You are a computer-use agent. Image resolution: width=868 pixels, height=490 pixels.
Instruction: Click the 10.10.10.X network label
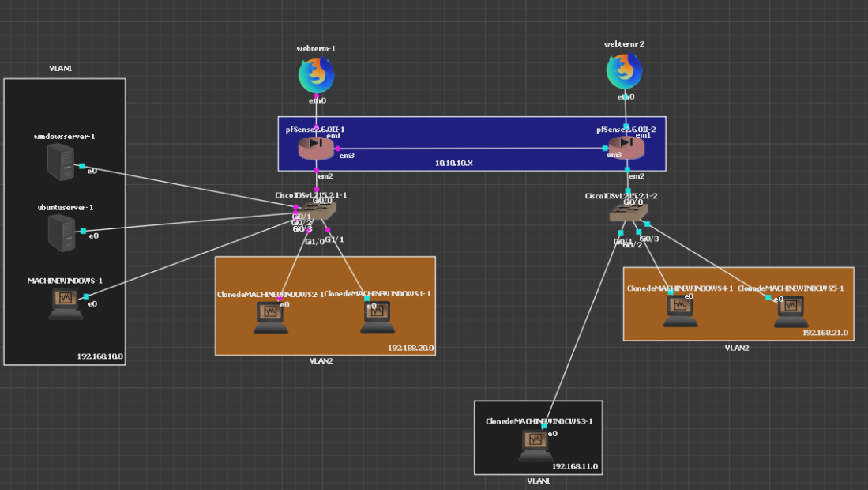454,162
